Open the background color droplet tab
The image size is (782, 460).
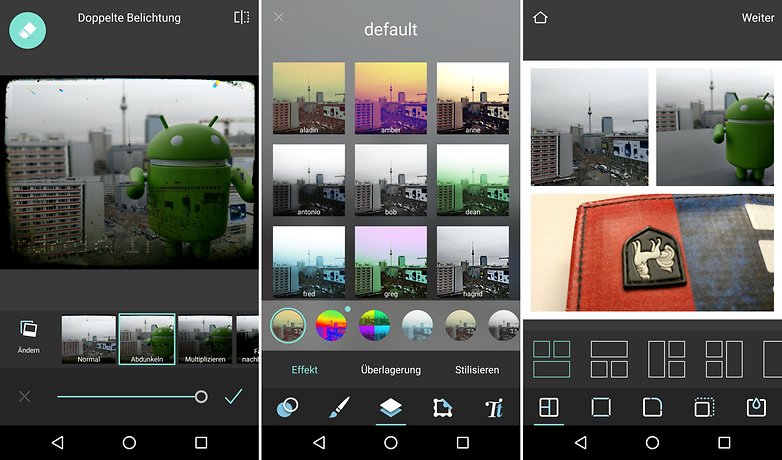click(756, 407)
